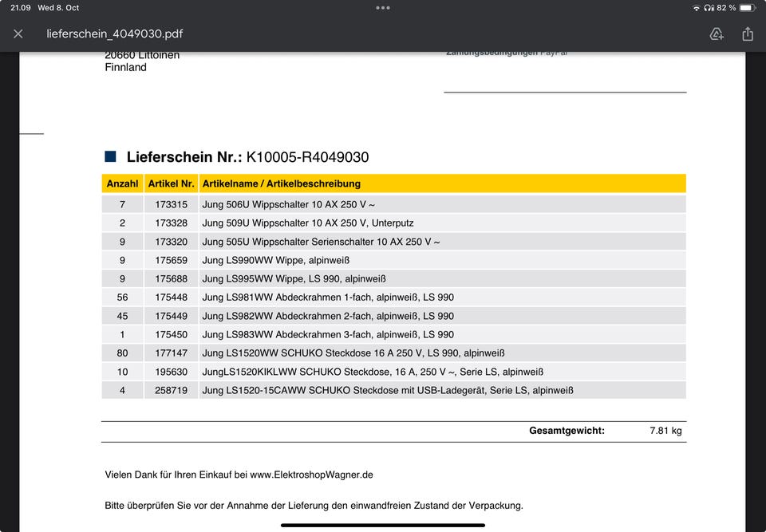Viewport: 766px width, 532px height.
Task: Click Jung LS982WW Abdeckrahmen 2-fach row
Action: click(393, 316)
